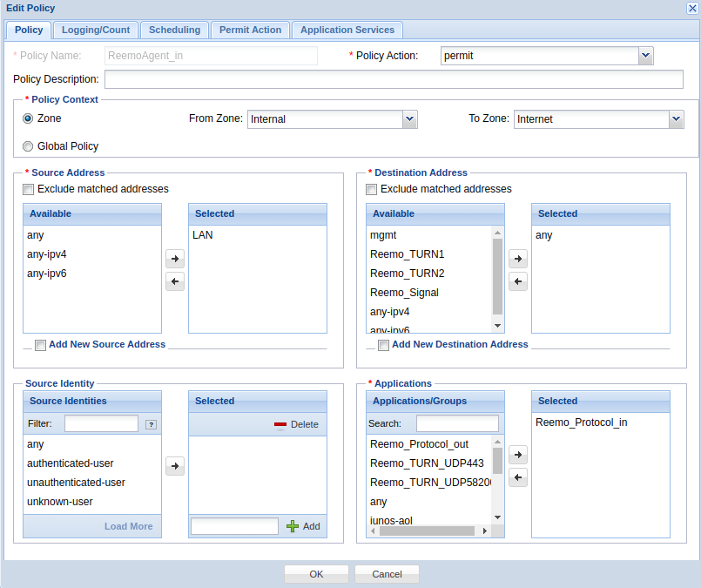Screen dimensions: 701x588
Task: Click right arrow to add application
Action: [x=518, y=455]
